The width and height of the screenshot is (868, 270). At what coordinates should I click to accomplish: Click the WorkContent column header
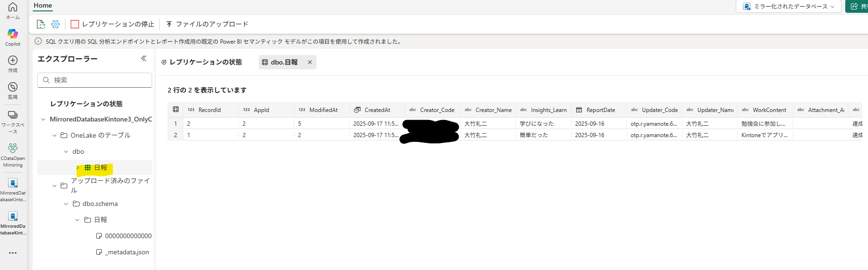pyautogui.click(x=765, y=110)
